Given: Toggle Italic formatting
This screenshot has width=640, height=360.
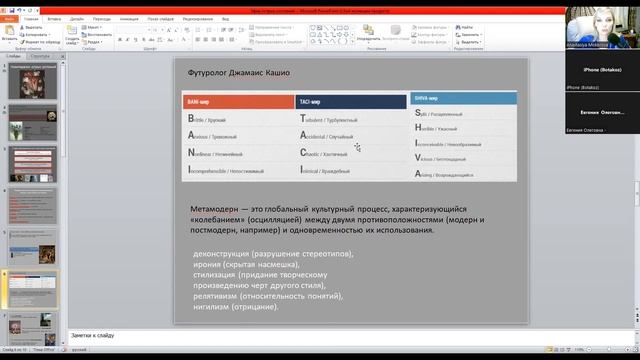Looking at the screenshot, I should click(x=127, y=40).
